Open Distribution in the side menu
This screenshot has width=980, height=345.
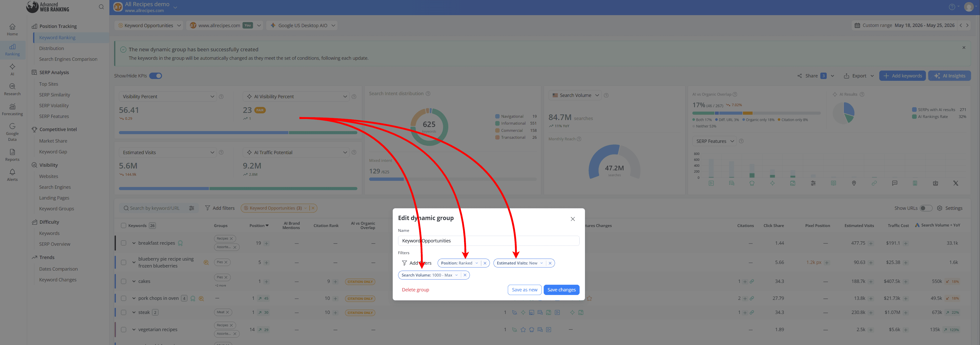click(51, 48)
